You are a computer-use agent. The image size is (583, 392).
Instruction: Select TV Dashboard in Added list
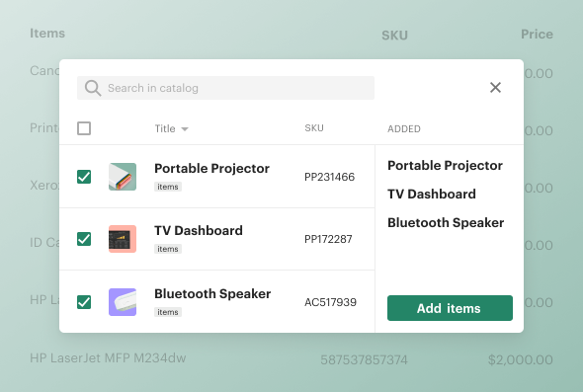[x=432, y=194]
